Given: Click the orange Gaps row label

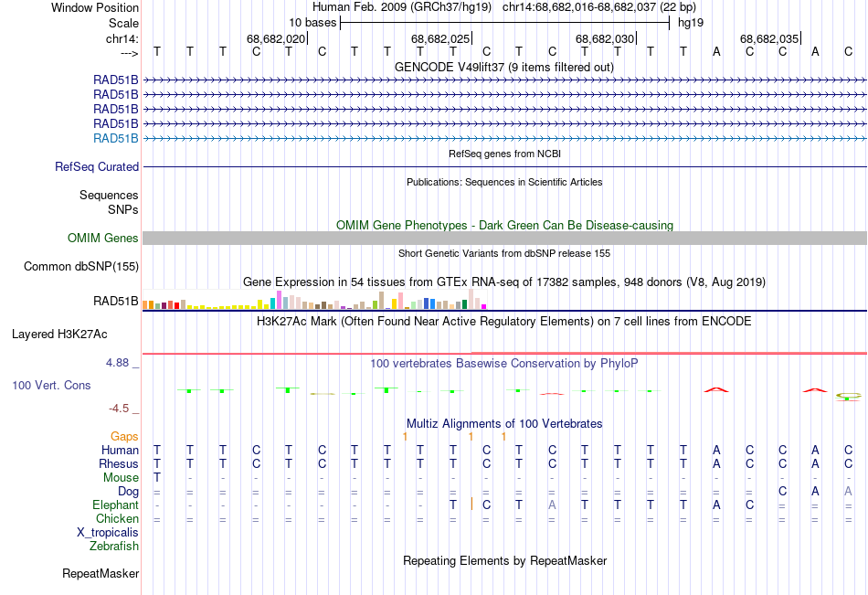Looking at the screenshot, I should 124,437.
